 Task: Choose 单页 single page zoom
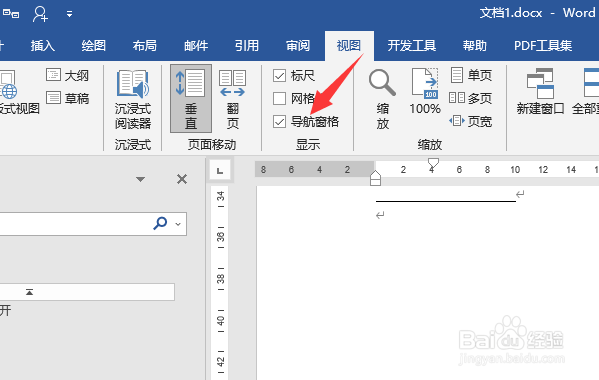pos(471,75)
